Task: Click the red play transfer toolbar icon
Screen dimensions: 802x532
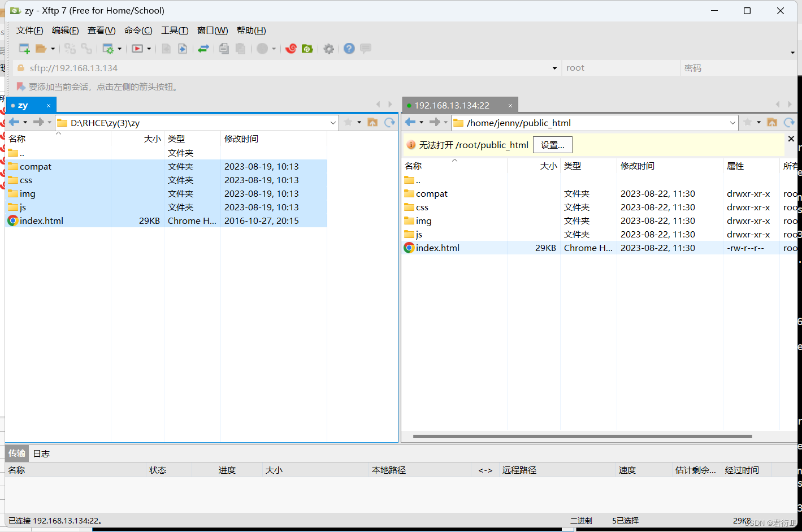Action: pyautogui.click(x=137, y=49)
